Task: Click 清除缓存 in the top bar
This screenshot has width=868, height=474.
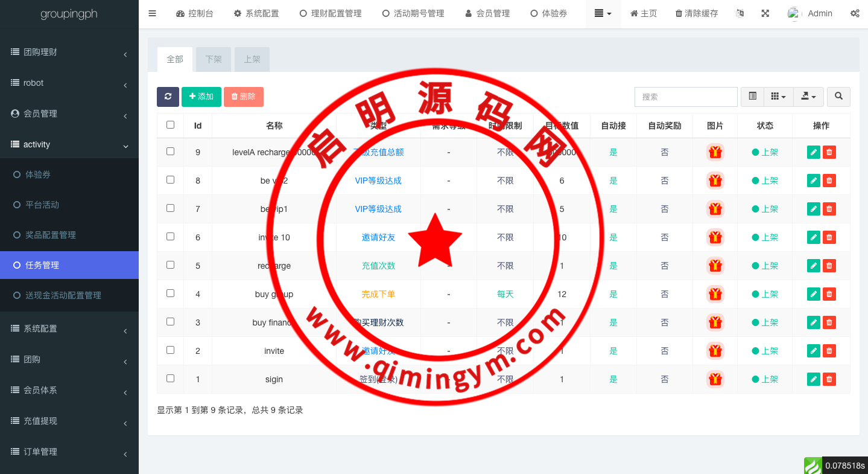Action: tap(697, 13)
